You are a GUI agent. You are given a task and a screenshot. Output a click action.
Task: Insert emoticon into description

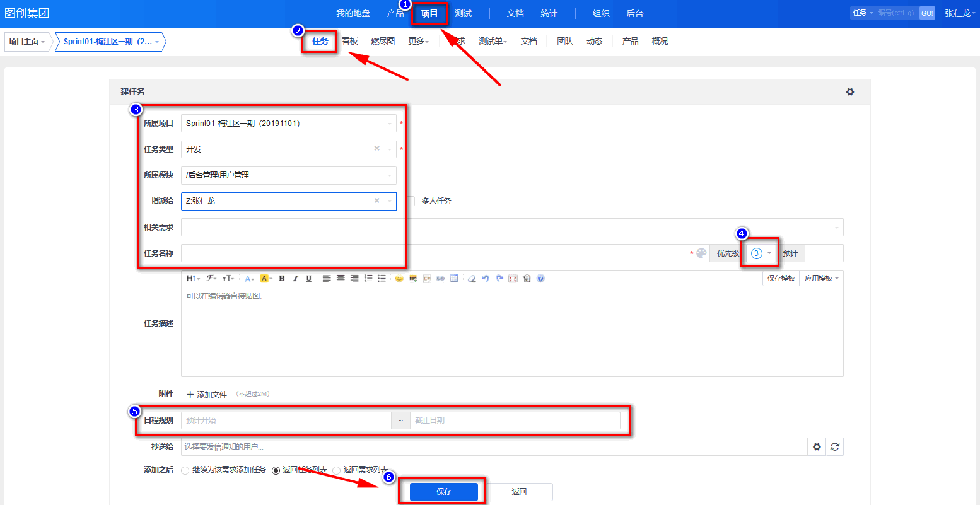click(x=399, y=278)
